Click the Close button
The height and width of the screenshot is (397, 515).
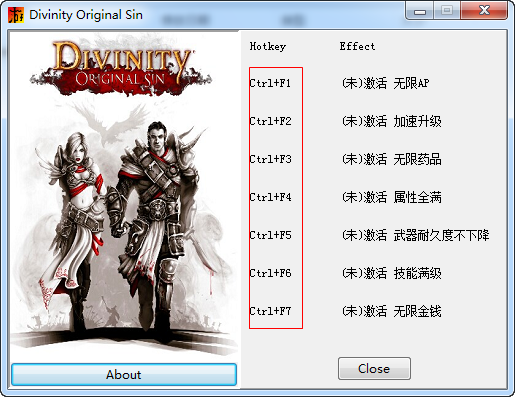click(x=374, y=369)
